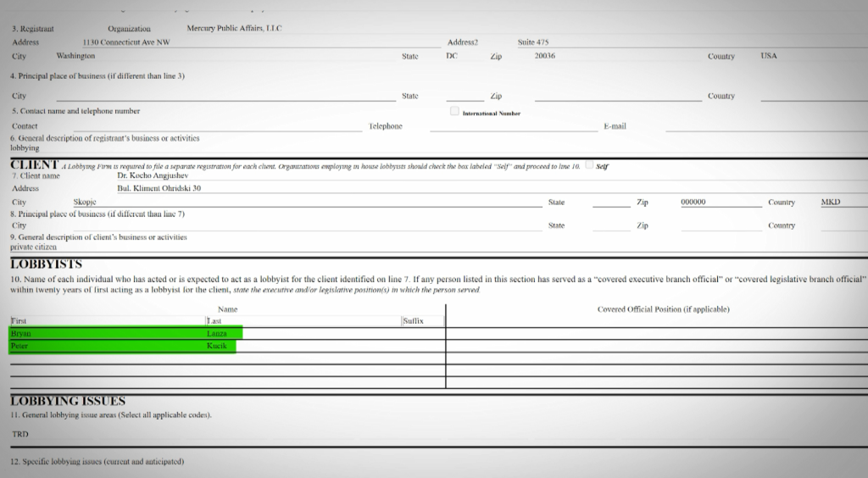This screenshot has height=478, width=868.
Task: Click the lobbying issue area code TRD
Action: pyautogui.click(x=19, y=434)
